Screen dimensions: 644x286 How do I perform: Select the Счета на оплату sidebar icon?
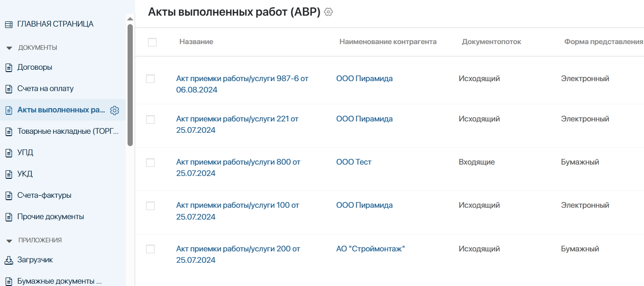8,88
